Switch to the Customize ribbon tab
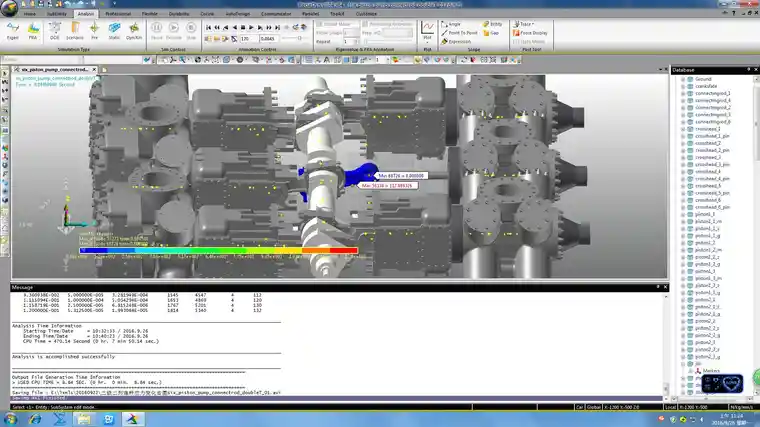 point(366,14)
